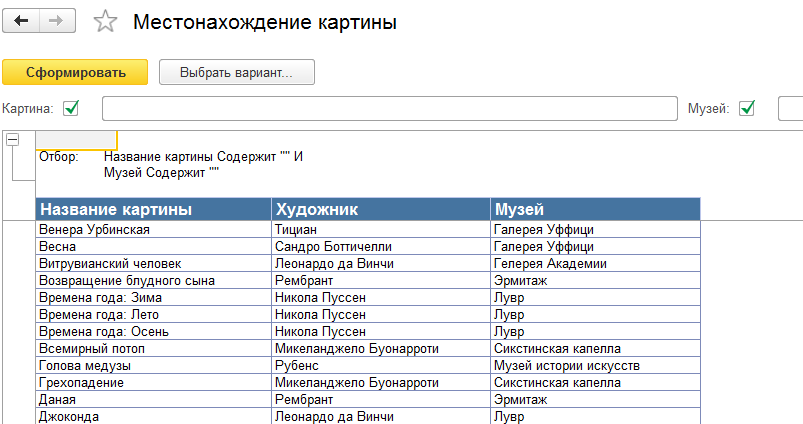The width and height of the screenshot is (803, 424).
Task: Go forward with the right arrow button
Action: point(57,21)
